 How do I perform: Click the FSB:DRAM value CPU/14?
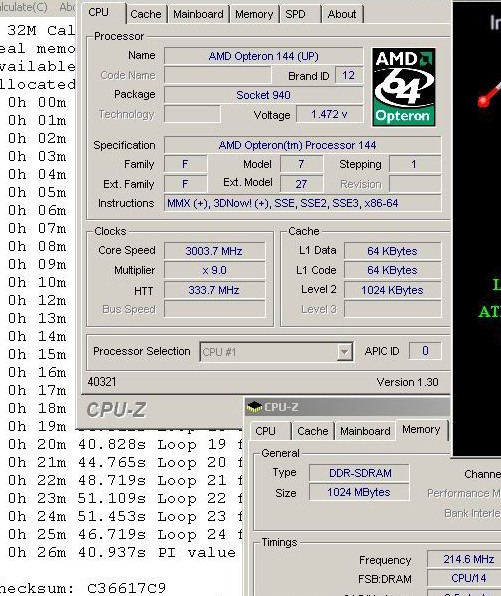pos(464,578)
